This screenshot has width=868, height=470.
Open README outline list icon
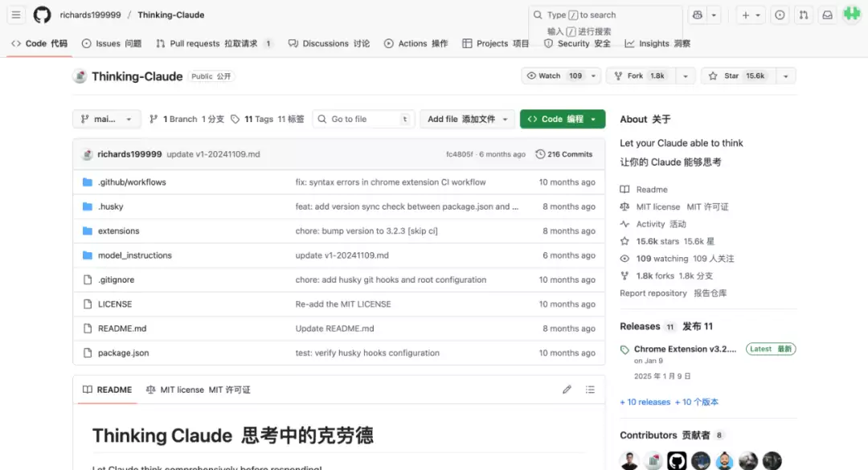[x=590, y=390]
